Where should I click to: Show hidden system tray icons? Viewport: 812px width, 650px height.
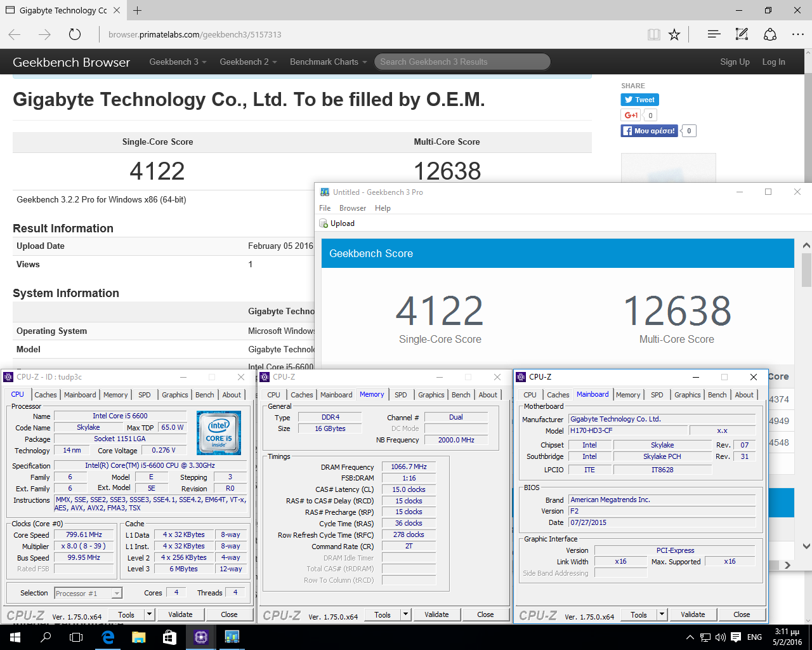tap(690, 637)
